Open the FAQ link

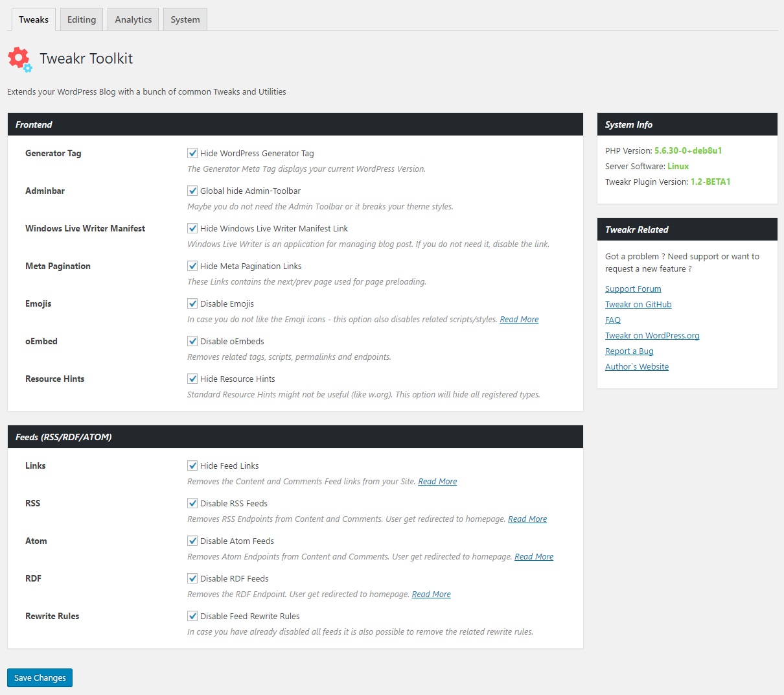(x=613, y=320)
